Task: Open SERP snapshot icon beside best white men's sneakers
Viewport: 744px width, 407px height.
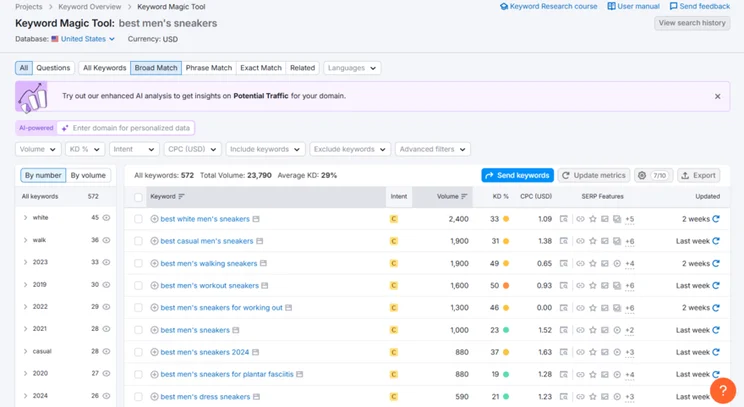Action: pyautogui.click(x=256, y=219)
